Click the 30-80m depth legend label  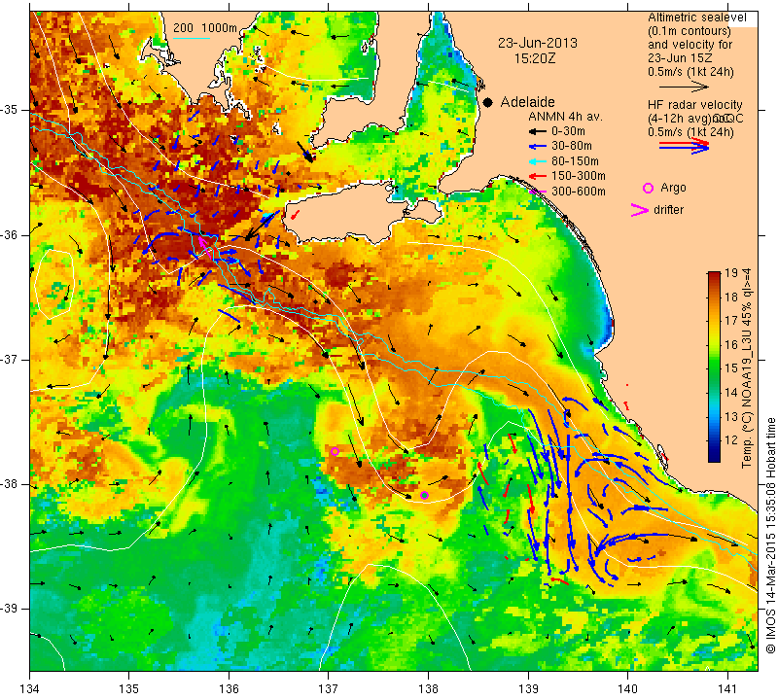click(x=571, y=147)
